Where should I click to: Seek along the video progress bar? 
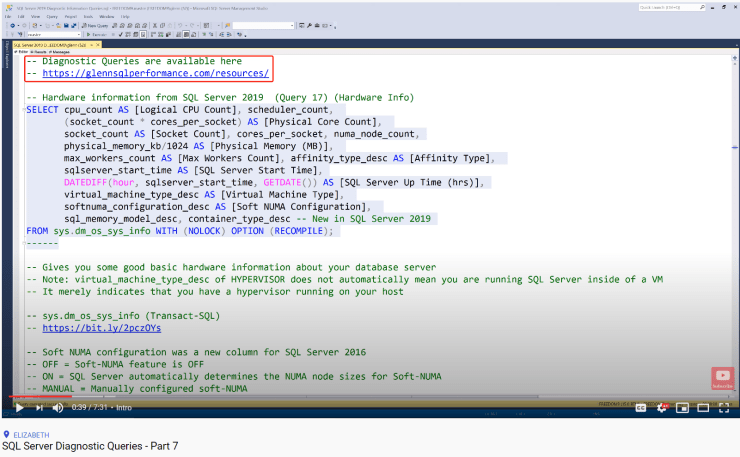point(370,397)
